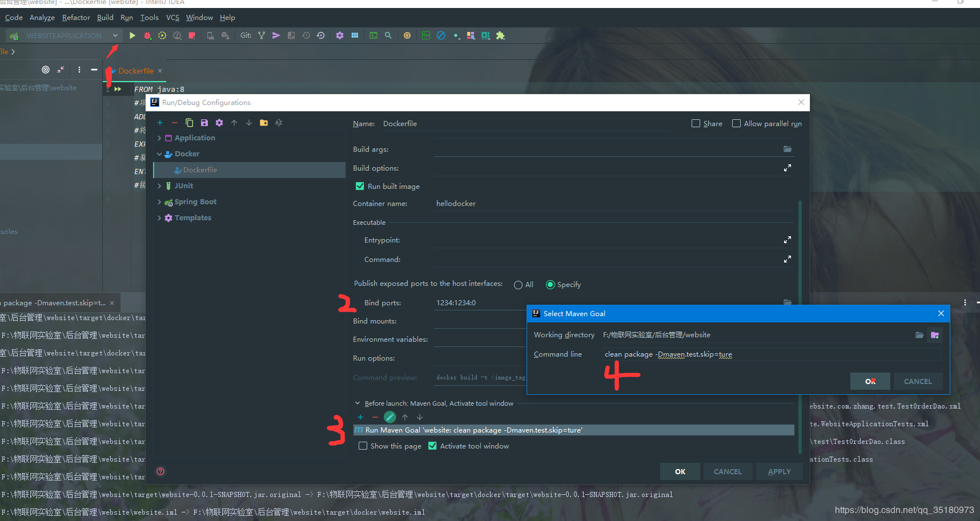Open the Analyze menu
The height and width of the screenshot is (521, 980).
[x=42, y=18]
